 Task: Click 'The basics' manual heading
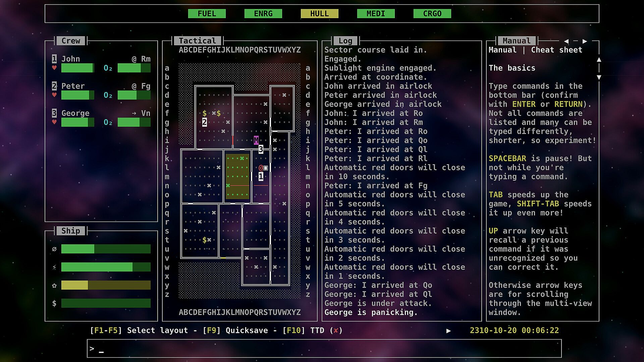pos(512,68)
